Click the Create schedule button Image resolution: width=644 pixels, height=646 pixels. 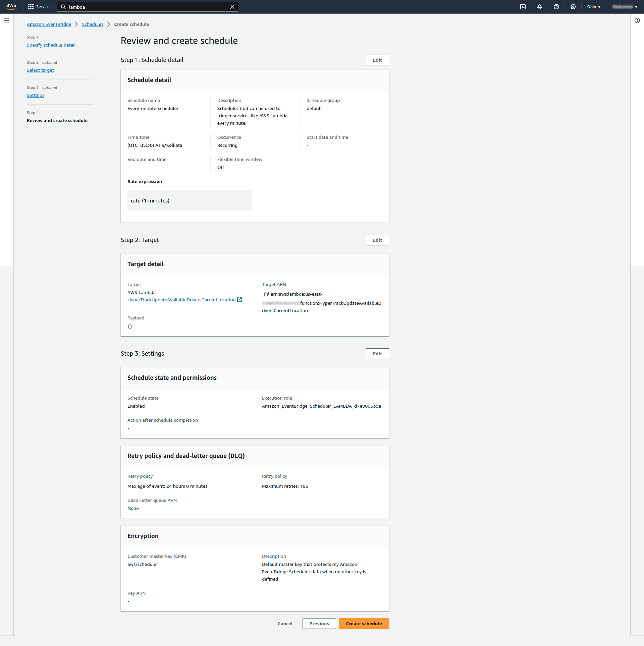click(364, 624)
